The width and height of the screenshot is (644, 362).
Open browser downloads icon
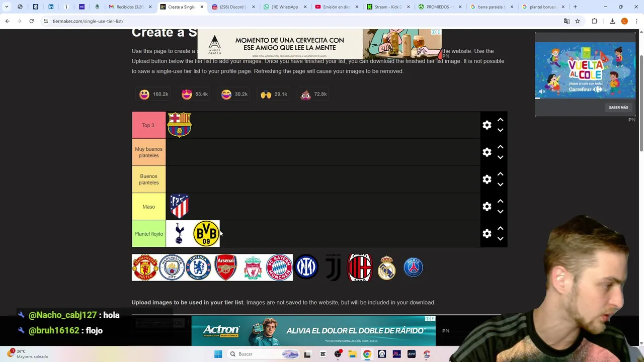click(x=612, y=21)
